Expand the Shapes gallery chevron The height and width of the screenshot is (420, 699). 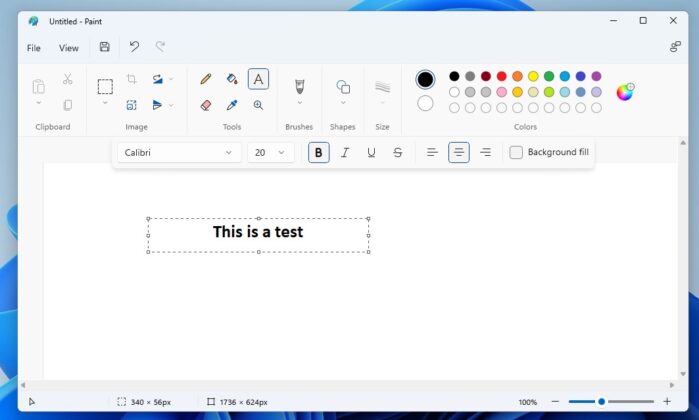[x=343, y=103]
